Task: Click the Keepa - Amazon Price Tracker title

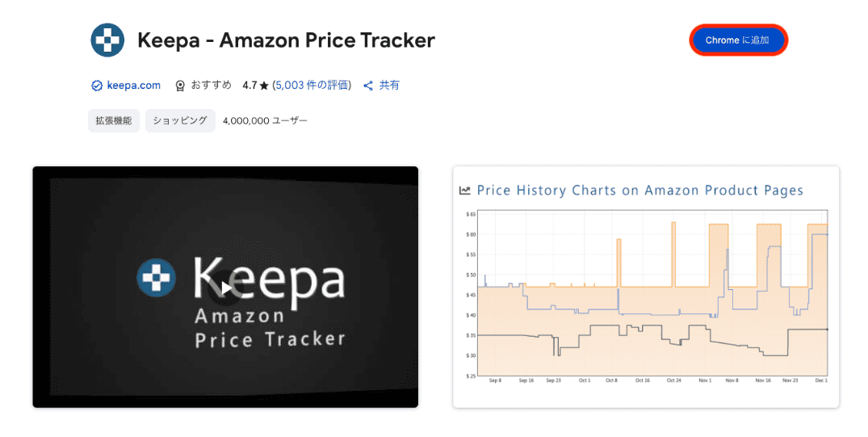Action: pos(286,40)
